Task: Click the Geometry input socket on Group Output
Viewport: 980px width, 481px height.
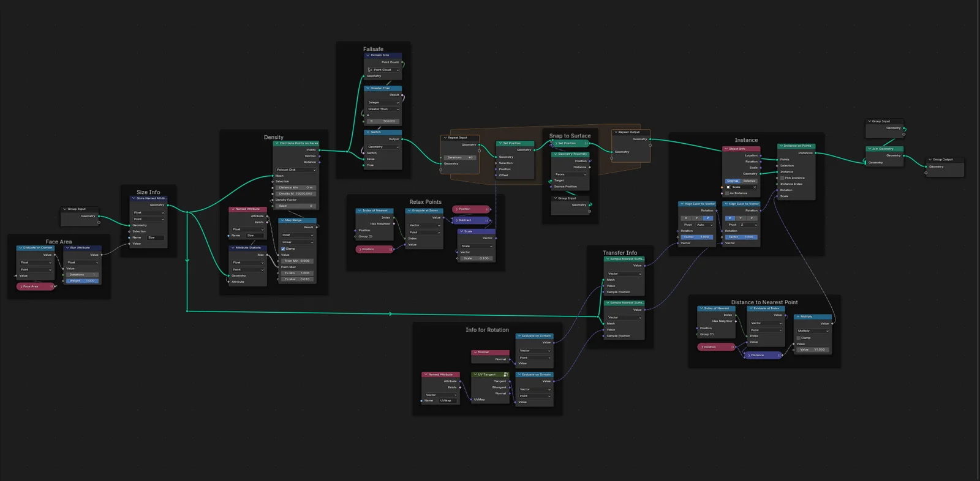Action: coord(926,166)
